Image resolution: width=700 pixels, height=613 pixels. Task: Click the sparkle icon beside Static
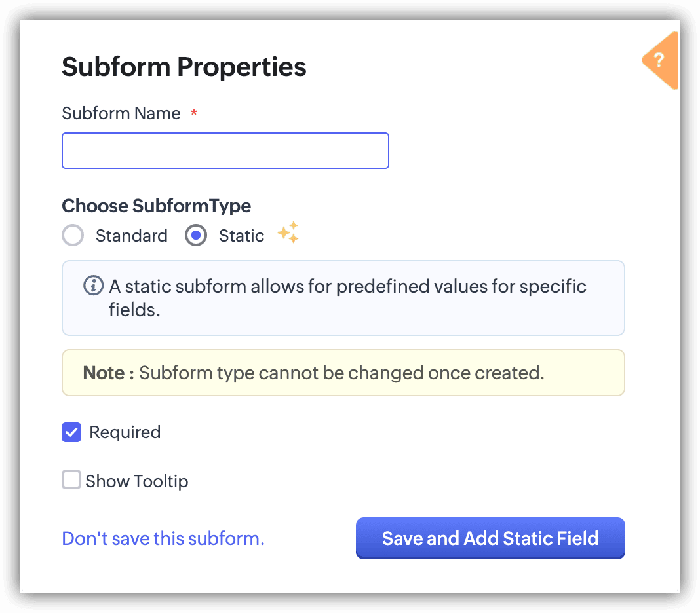288,233
